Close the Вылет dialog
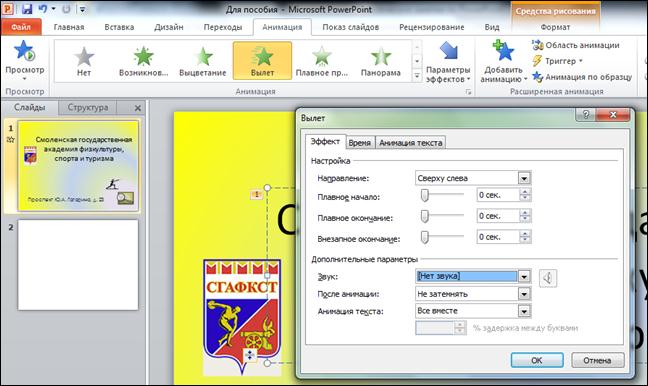The image size is (648, 386). click(613, 114)
